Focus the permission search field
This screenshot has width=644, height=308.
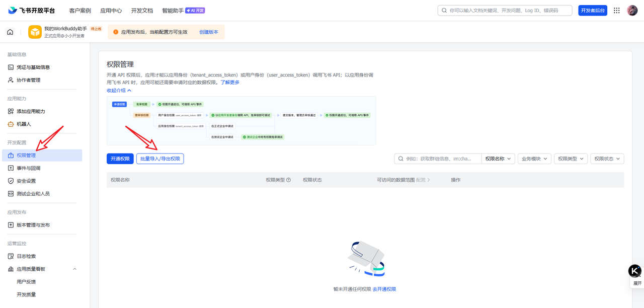(x=438, y=159)
